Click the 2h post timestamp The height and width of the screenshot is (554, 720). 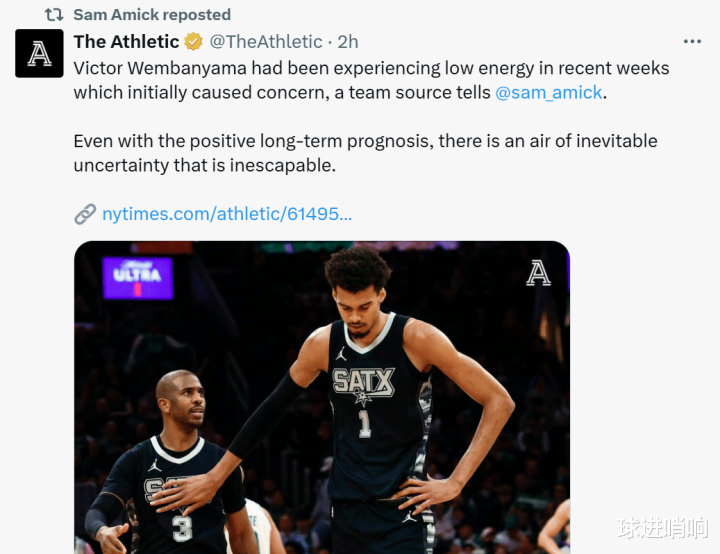click(348, 42)
